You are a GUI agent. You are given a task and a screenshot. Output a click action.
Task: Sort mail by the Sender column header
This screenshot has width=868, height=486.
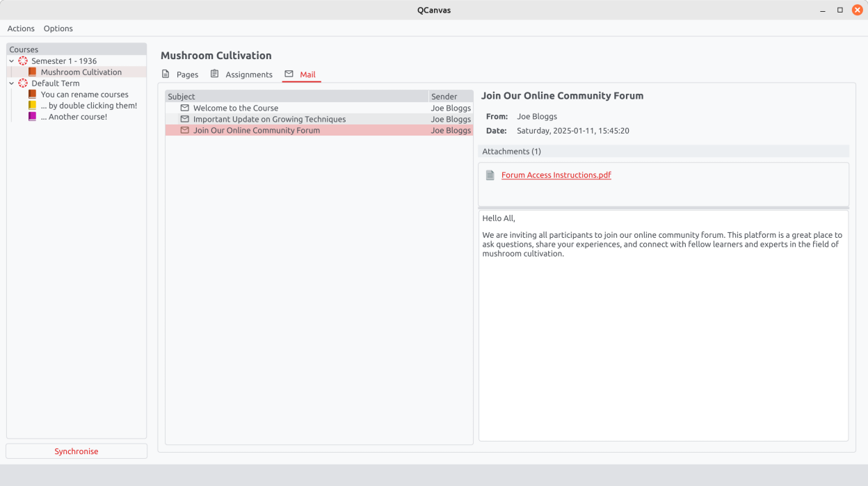pyautogui.click(x=451, y=97)
